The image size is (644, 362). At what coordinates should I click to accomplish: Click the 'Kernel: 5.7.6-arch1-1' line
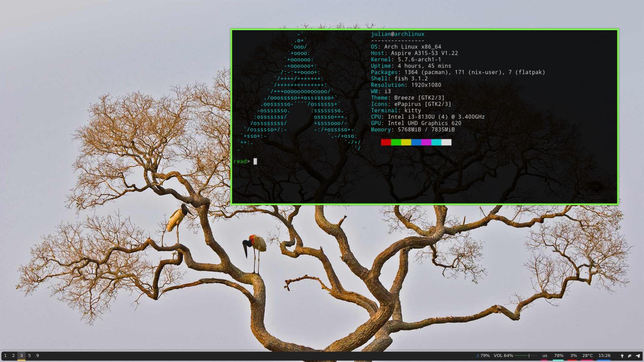point(406,59)
